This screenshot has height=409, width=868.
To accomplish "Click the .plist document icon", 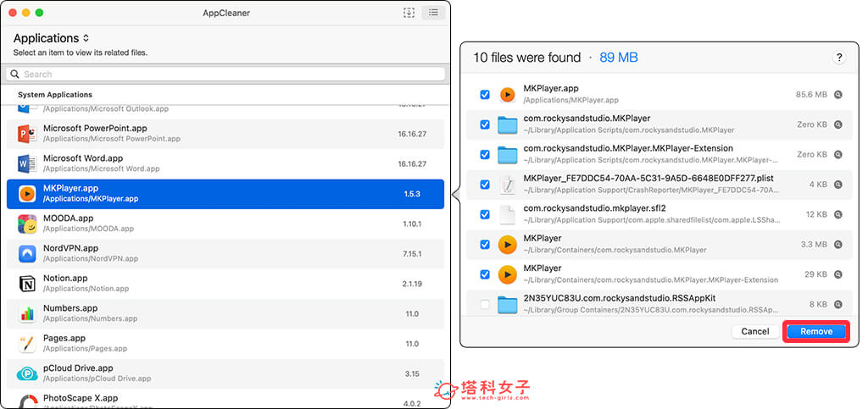I will point(507,184).
